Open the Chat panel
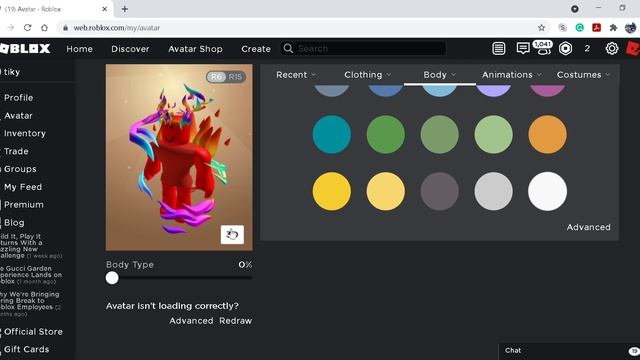 tap(569, 351)
